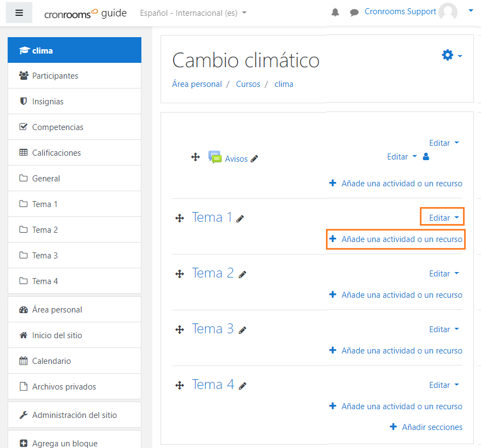
Task: Expand the arrow next to the gear icon
Action: 460,56
